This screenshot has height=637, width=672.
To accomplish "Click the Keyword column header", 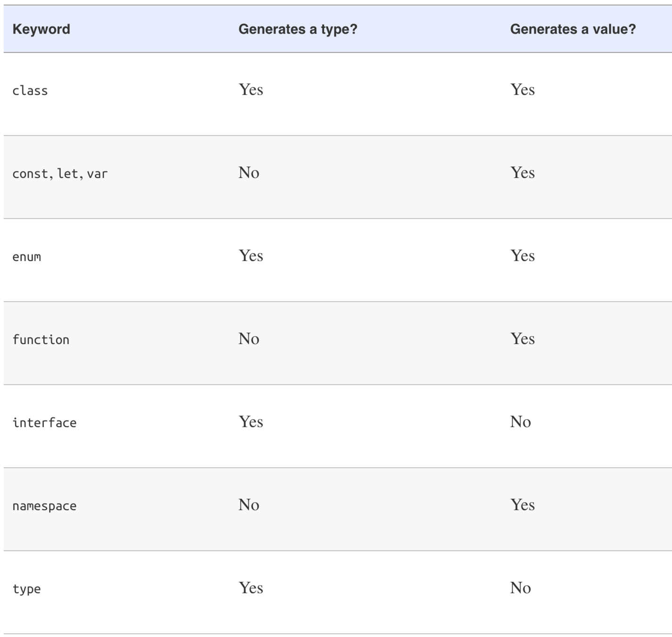I will 41,29.
